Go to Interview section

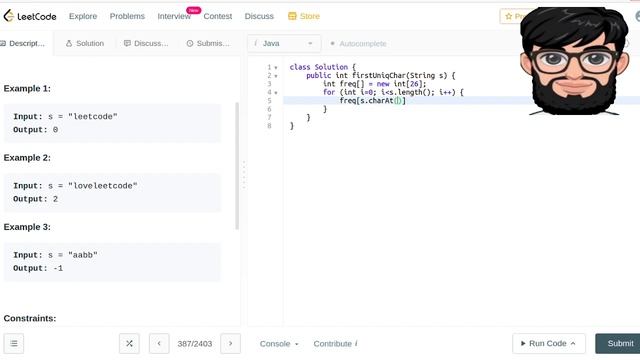tap(174, 16)
